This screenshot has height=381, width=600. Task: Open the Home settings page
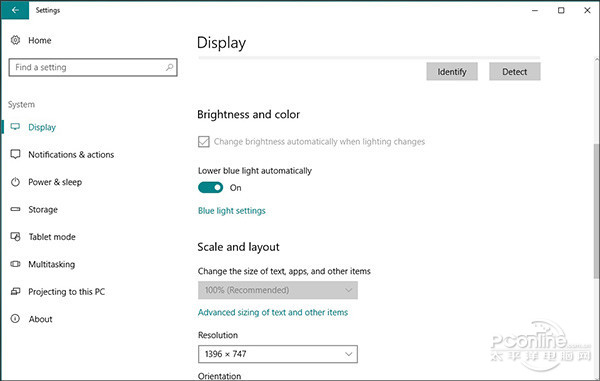[40, 40]
